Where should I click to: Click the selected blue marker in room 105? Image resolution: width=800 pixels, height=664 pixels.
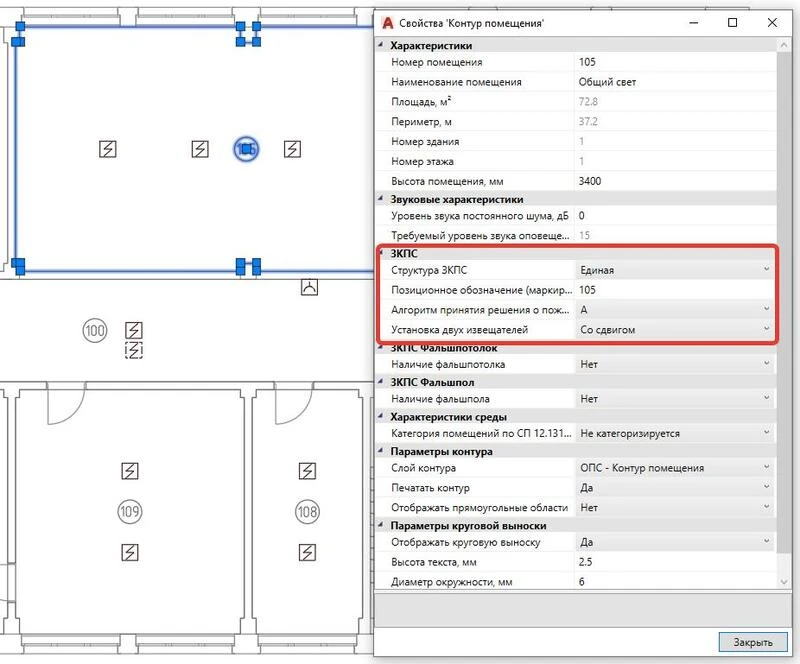(246, 149)
